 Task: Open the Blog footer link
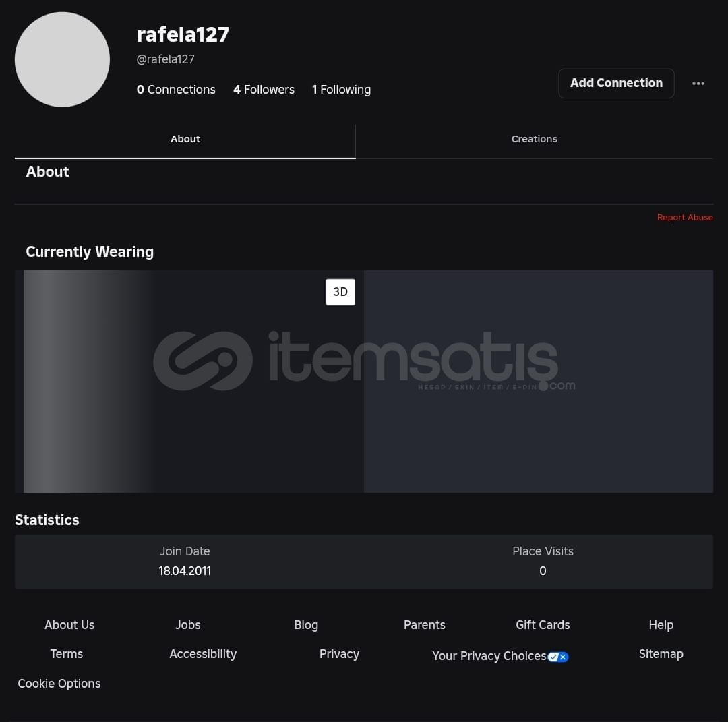[x=306, y=625]
